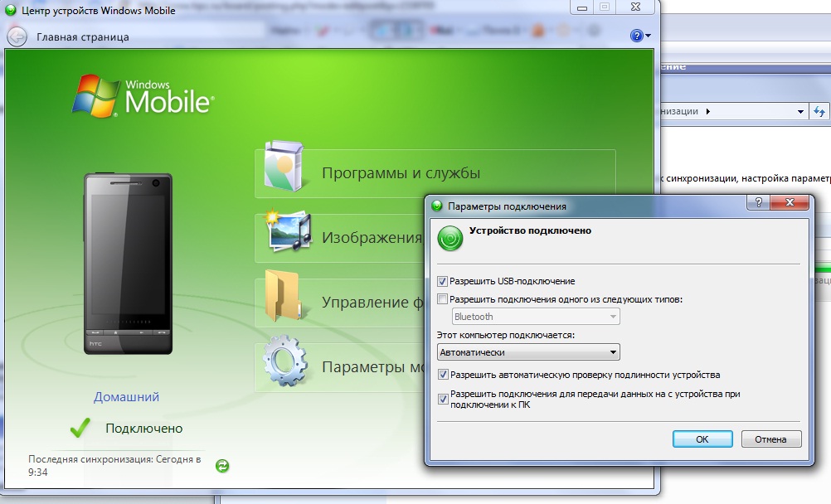Click the Windows Mobile logo

click(143, 96)
